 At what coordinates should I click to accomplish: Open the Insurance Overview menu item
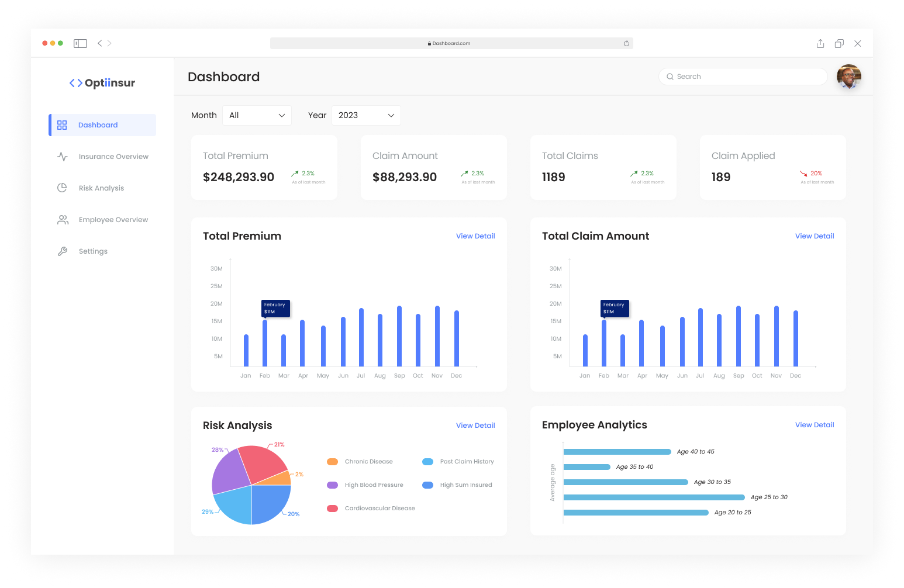tap(113, 157)
